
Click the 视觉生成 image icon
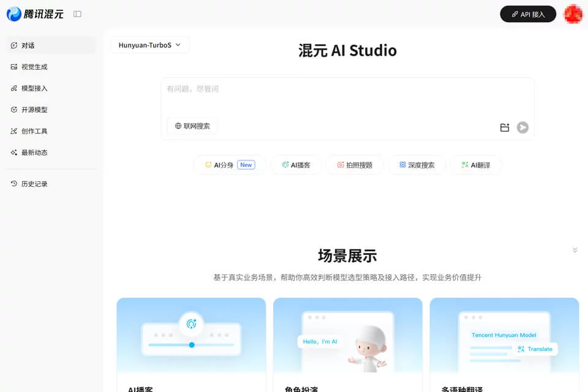(x=14, y=67)
